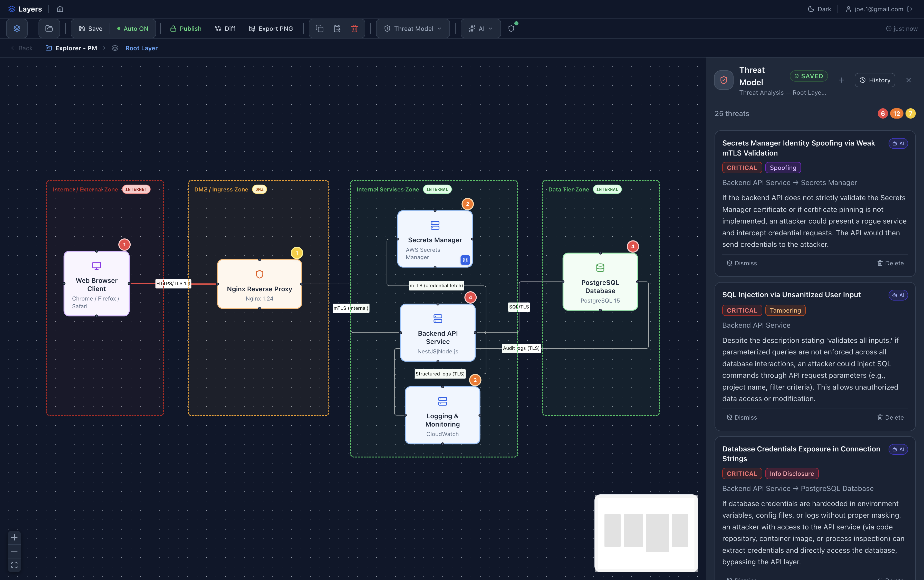The height and width of the screenshot is (580, 924).
Task: Toggle Auto ON autosave
Action: (x=132, y=28)
